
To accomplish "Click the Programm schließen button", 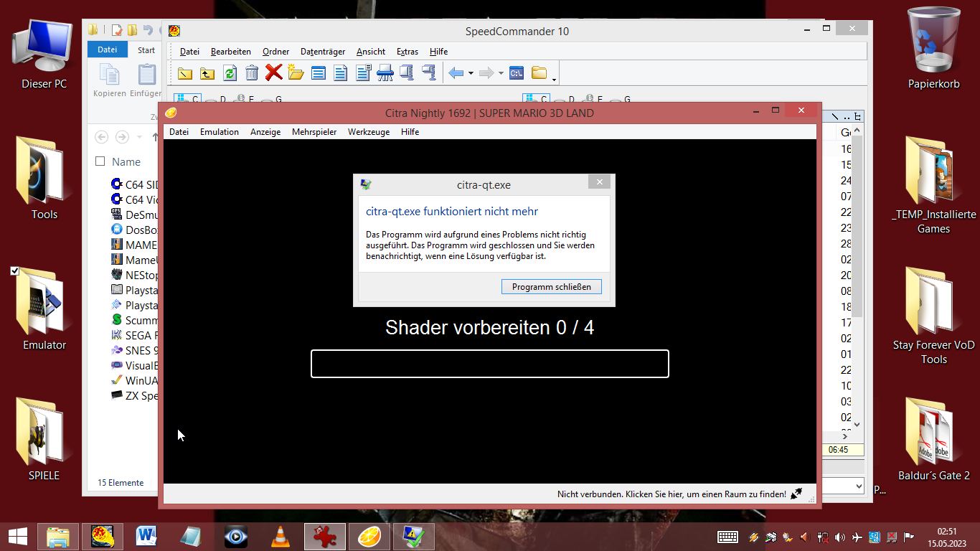I will 552,286.
